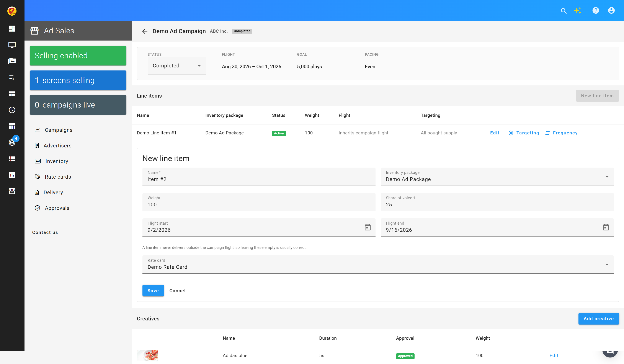Open the Flight start calendar picker icon
Image resolution: width=624 pixels, height=364 pixels.
[x=368, y=227]
